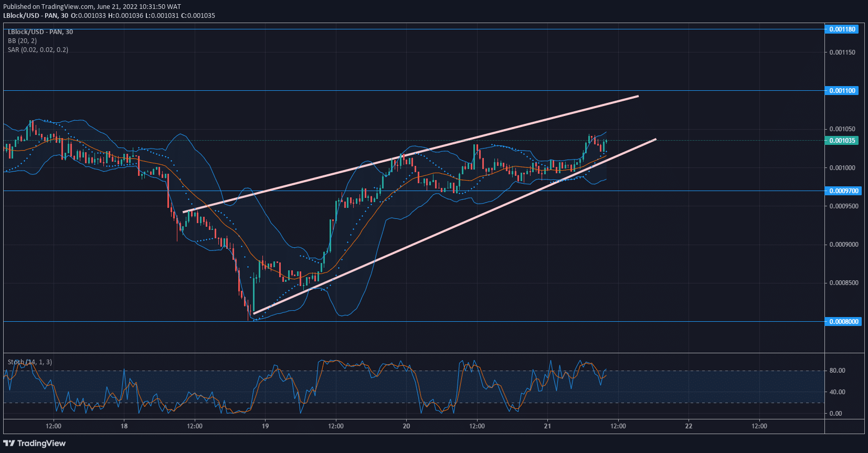Click the Stoch (14, 1, 3) indicator label
This screenshot has width=868, height=453.
(x=30, y=362)
